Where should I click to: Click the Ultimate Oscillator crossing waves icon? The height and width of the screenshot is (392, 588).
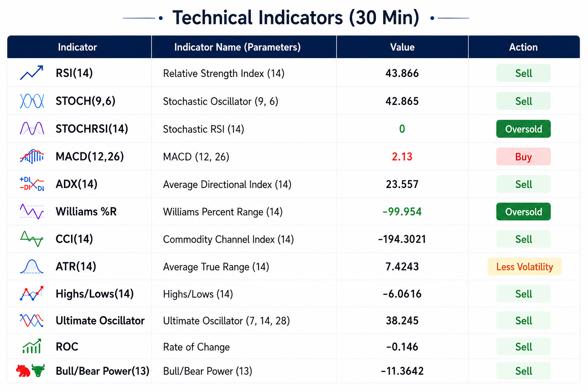coord(32,320)
